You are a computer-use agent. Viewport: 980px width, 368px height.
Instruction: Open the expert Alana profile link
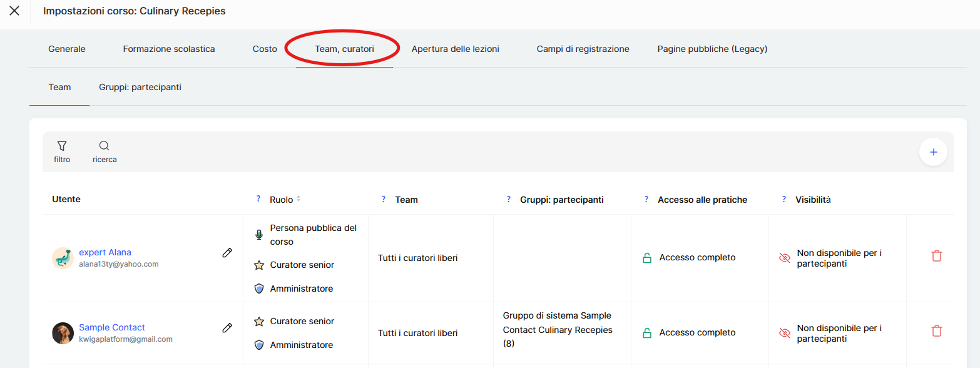pyautogui.click(x=105, y=252)
